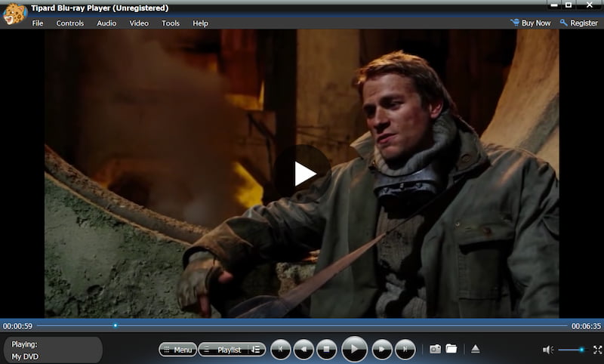Toggle fullscreen mode icon
Image resolution: width=604 pixels, height=364 pixels.
[x=597, y=350]
